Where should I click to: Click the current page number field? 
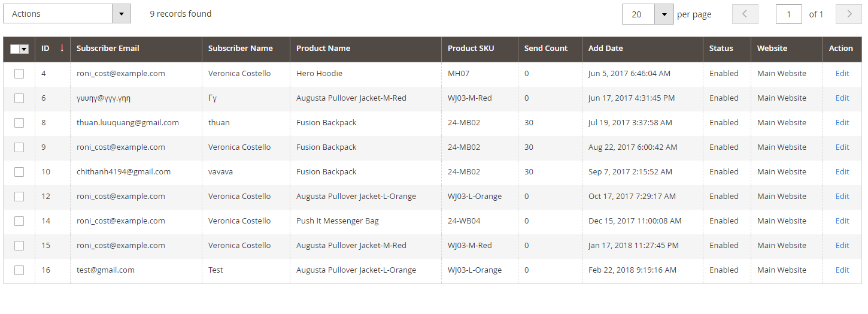click(x=788, y=14)
